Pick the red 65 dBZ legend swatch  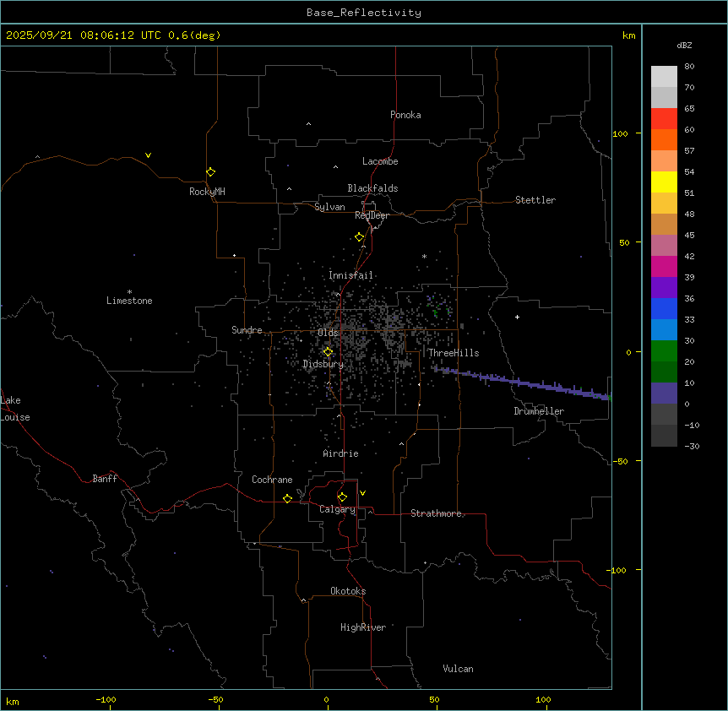tap(664, 118)
